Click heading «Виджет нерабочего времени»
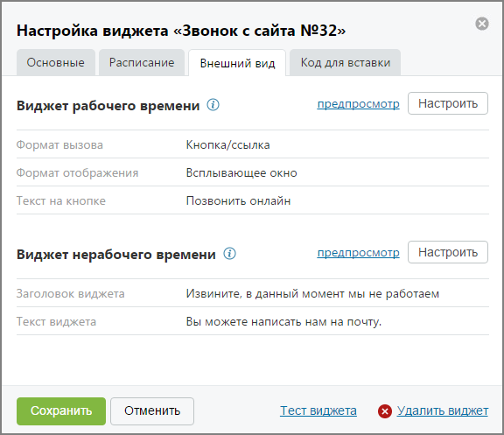Screen dimensions: 504x435 point(116,255)
